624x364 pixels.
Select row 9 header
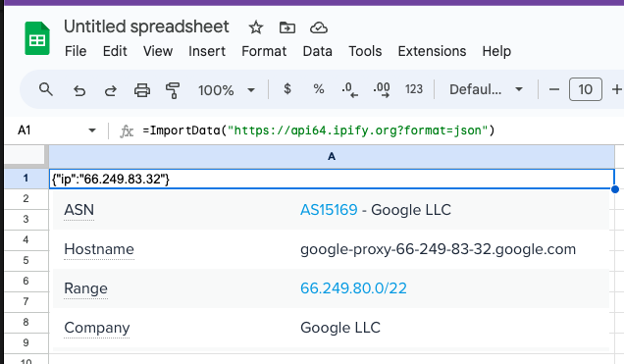pyautogui.click(x=26, y=343)
